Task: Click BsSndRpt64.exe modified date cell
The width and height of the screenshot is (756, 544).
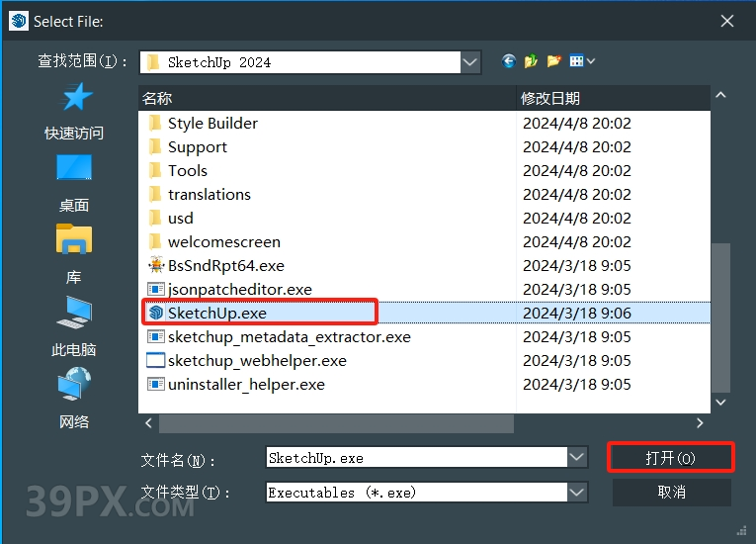Action: tap(577, 265)
